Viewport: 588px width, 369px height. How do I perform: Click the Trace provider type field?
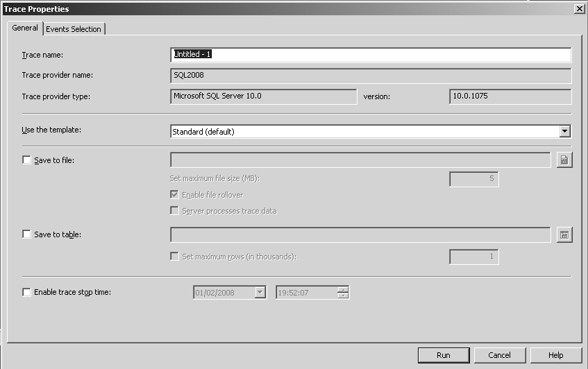(264, 96)
